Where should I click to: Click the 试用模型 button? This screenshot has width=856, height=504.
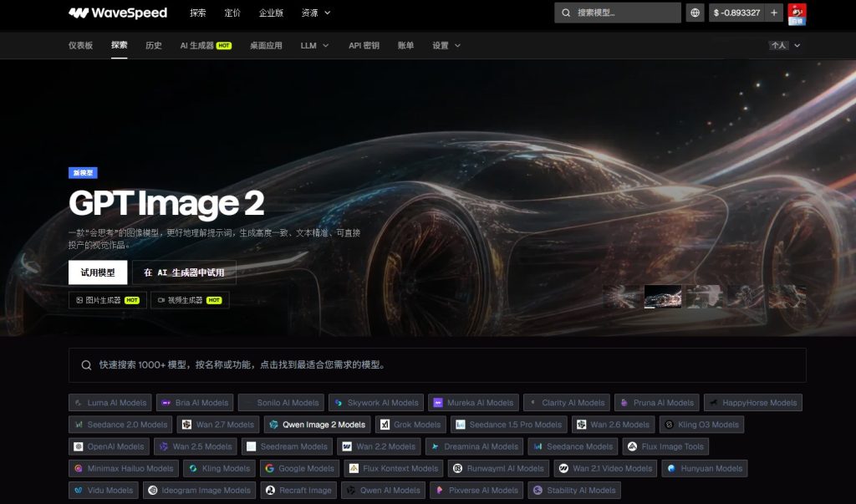(x=98, y=272)
